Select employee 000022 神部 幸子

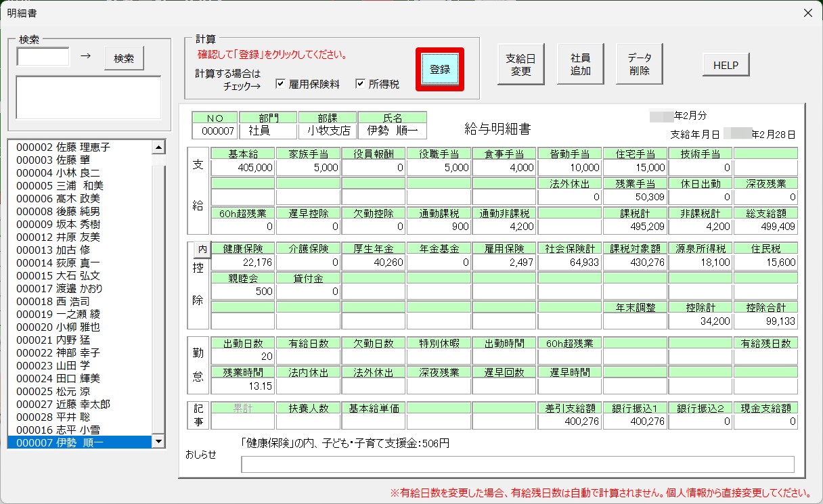click(80, 352)
